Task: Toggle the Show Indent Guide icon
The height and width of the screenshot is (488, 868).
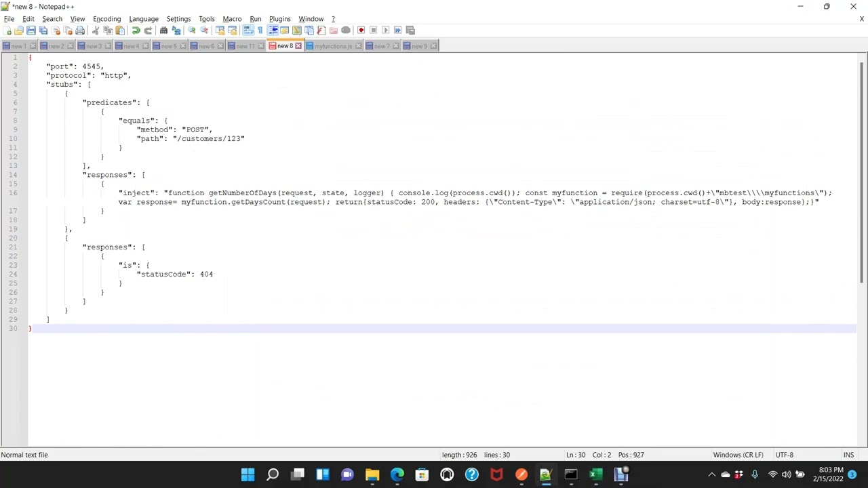Action: (273, 30)
